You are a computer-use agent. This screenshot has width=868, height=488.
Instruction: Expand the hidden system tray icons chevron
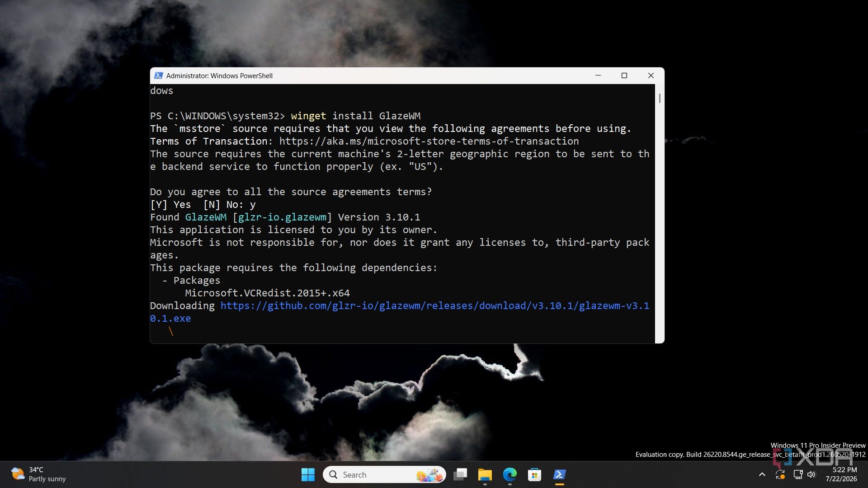[x=762, y=474]
